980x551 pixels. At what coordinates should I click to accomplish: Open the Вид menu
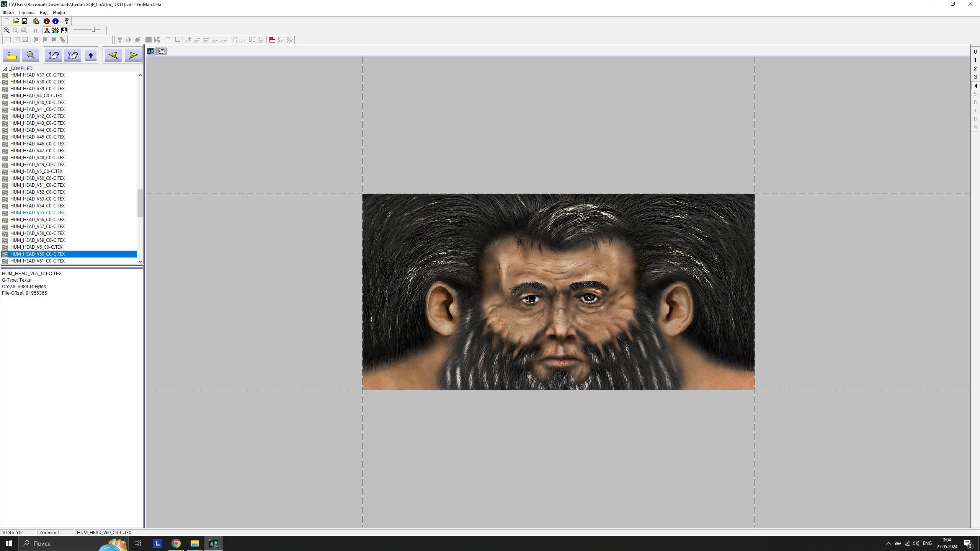pos(44,13)
